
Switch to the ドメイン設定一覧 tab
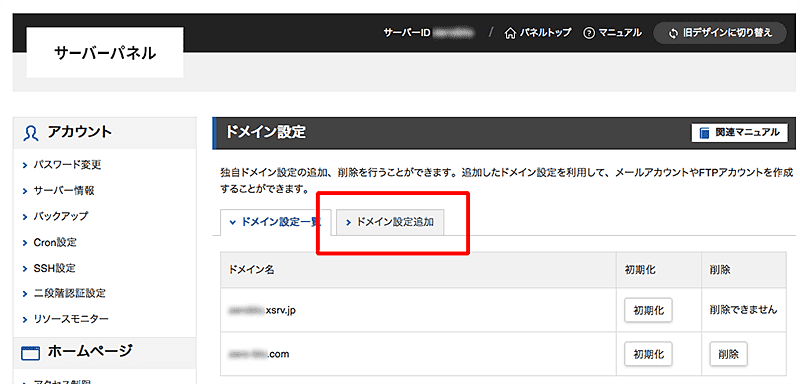point(276,222)
